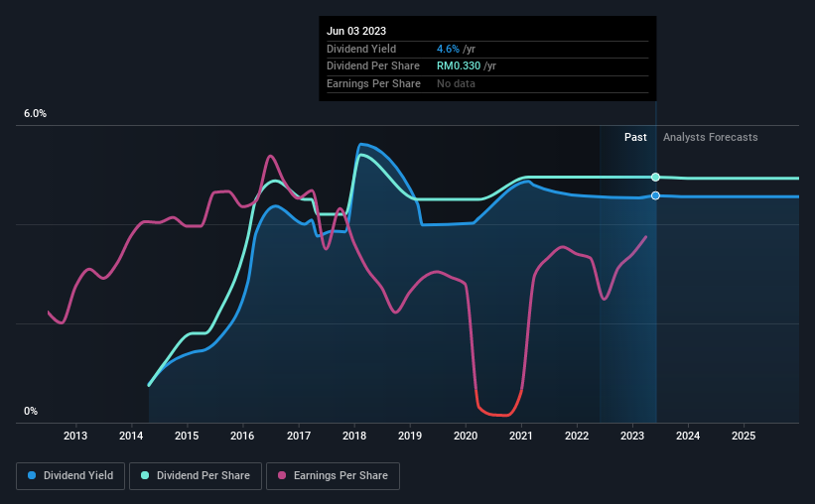Click the 4.6% dividend yield value
815x504 pixels.
[x=448, y=49]
